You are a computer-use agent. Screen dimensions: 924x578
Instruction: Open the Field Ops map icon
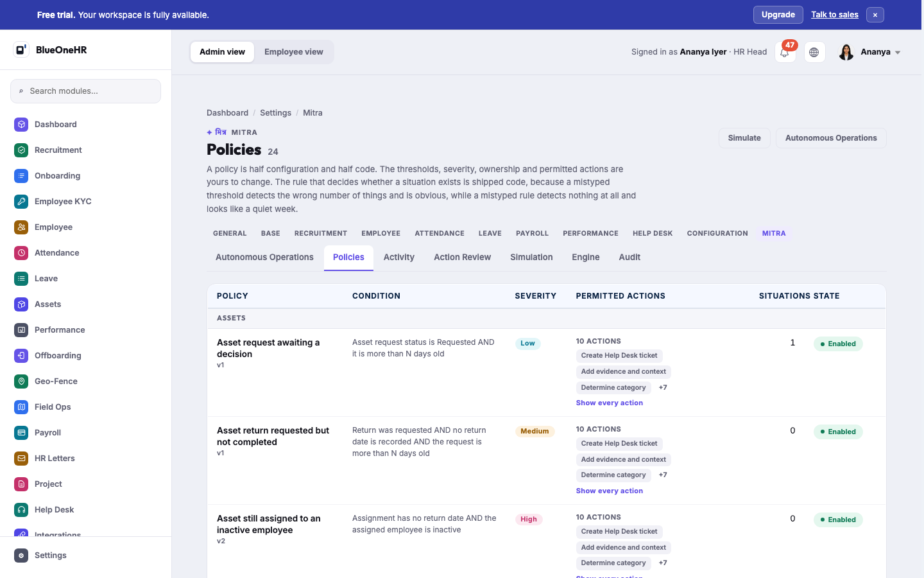(x=21, y=407)
